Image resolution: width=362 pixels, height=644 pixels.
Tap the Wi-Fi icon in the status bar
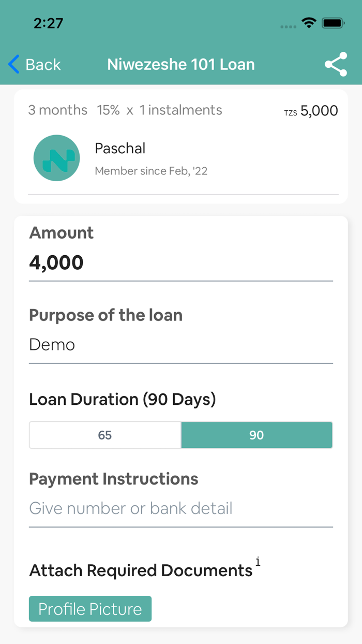(309, 23)
